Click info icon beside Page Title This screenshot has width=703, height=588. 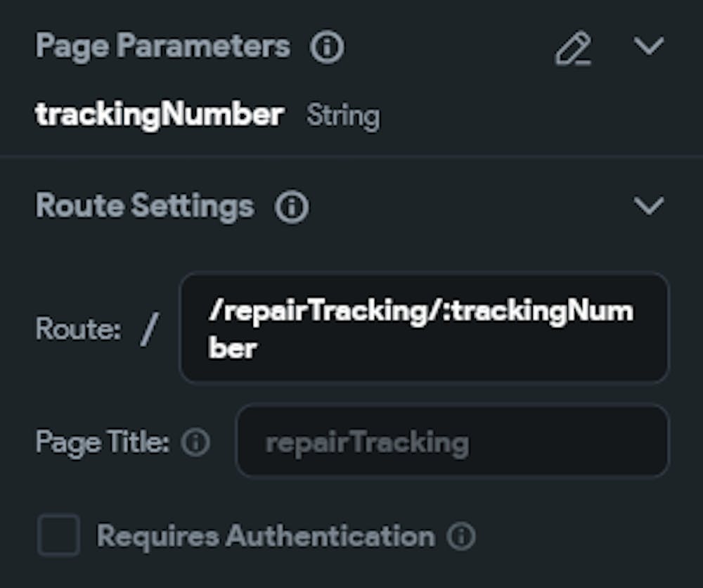coord(195,442)
